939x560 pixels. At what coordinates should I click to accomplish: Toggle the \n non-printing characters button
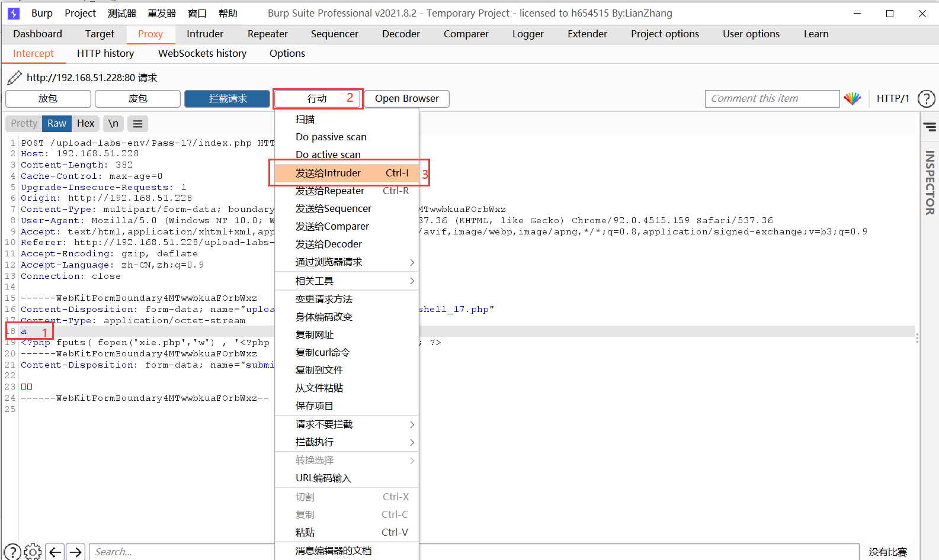click(113, 124)
